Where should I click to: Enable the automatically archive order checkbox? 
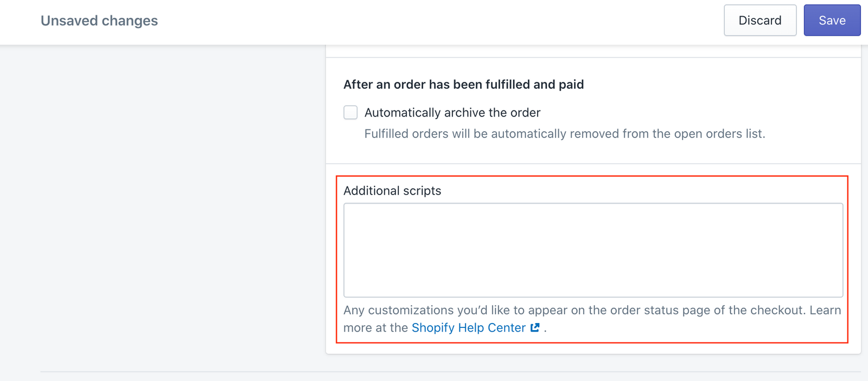350,112
